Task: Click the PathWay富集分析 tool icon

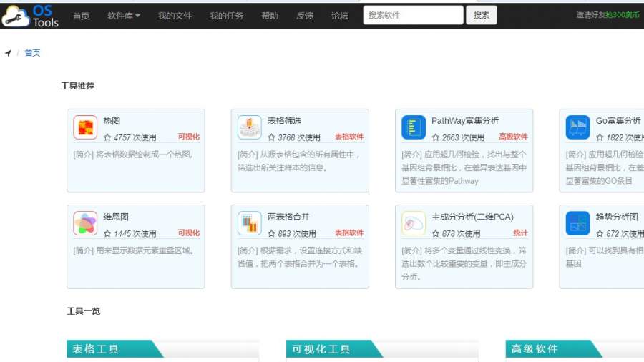Action: [x=414, y=127]
